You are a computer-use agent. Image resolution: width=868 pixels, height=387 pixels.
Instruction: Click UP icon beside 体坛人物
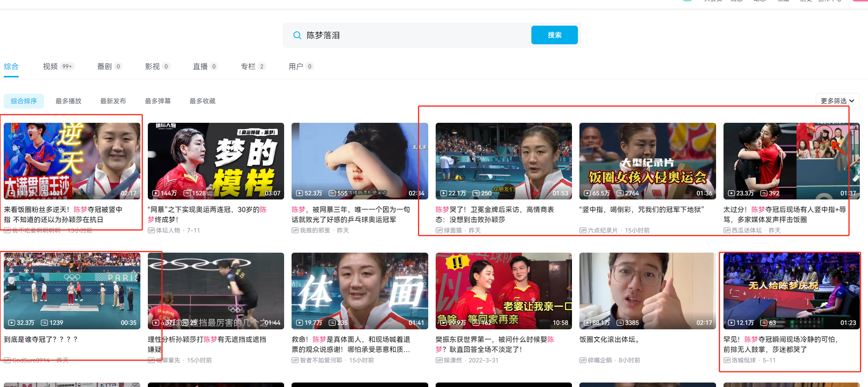(151, 230)
